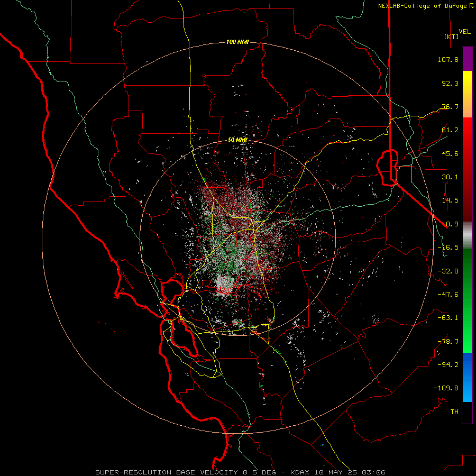476x476 pixels.
Task: Click the -63.1 velocity scale value
Action: coord(448,318)
